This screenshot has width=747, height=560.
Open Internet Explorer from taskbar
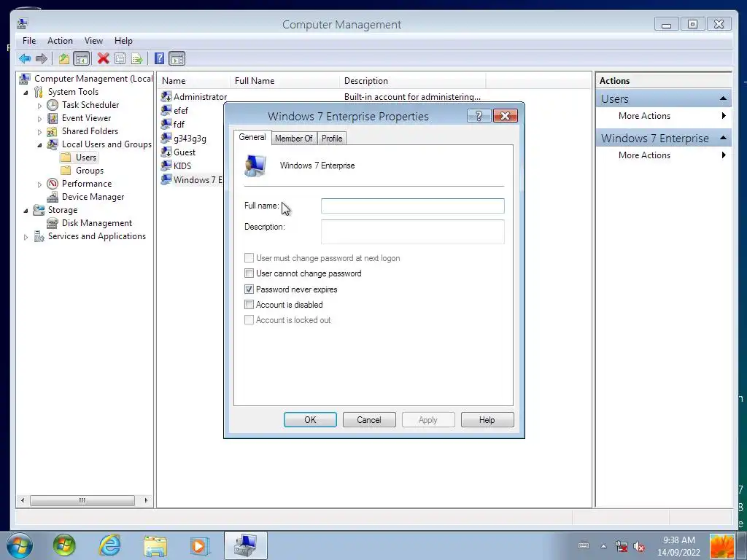coord(109,545)
